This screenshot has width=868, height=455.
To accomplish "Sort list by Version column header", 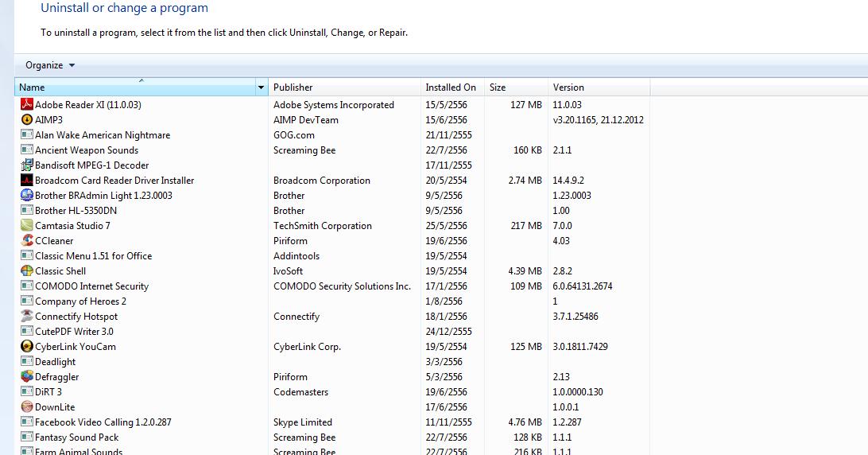I will [x=599, y=87].
